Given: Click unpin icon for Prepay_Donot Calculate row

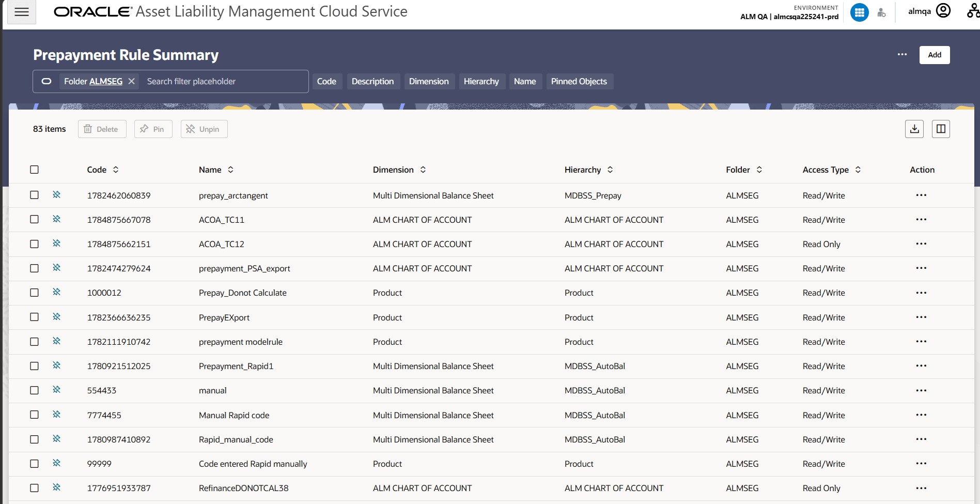Looking at the screenshot, I should [x=57, y=292].
